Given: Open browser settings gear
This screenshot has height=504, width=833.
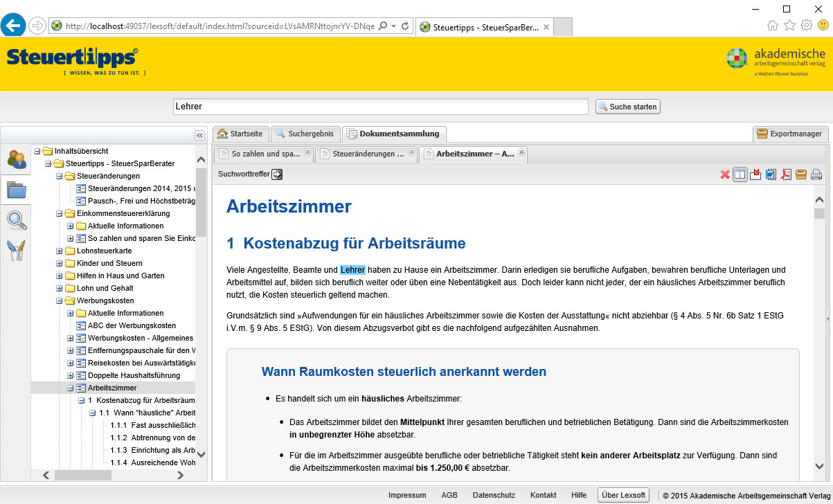Looking at the screenshot, I should [807, 26].
